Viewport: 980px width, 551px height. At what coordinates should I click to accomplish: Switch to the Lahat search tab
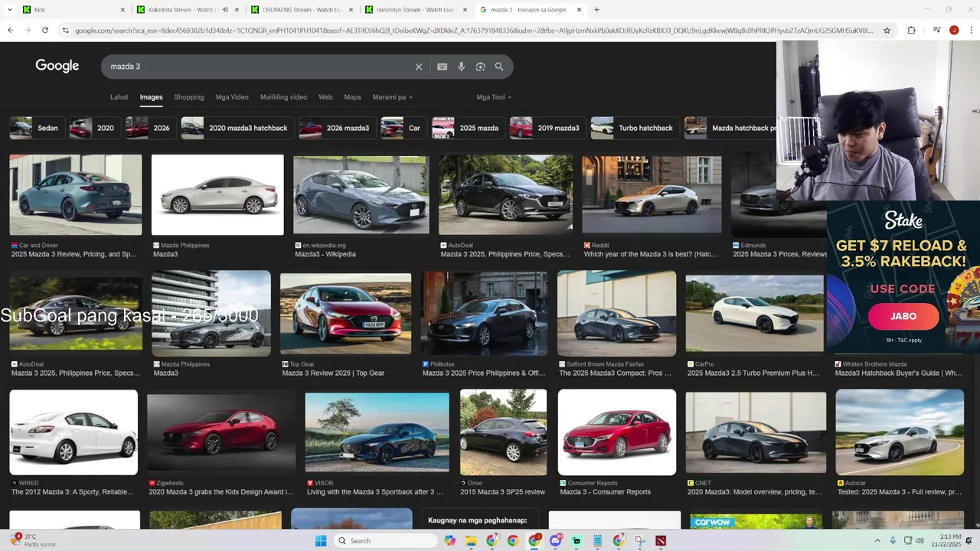pyautogui.click(x=119, y=97)
